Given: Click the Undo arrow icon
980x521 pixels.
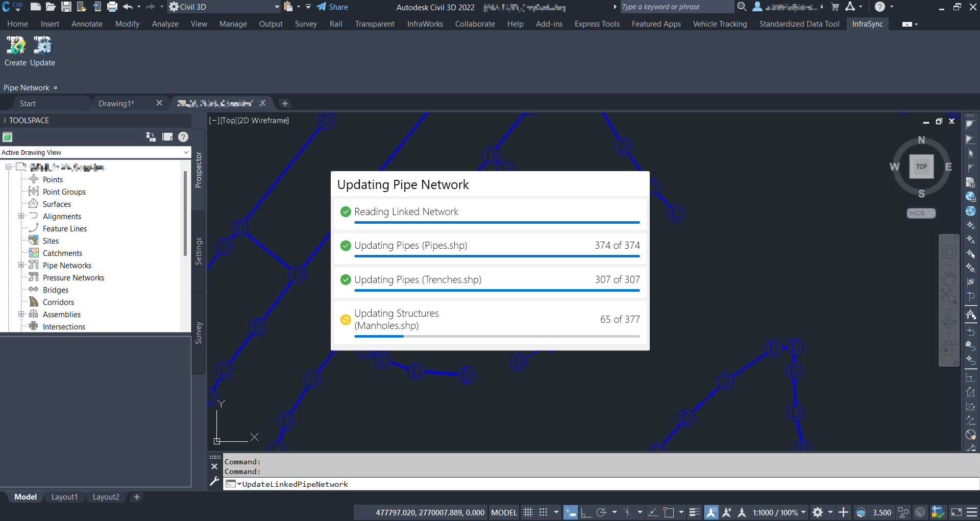Looking at the screenshot, I should point(128,7).
